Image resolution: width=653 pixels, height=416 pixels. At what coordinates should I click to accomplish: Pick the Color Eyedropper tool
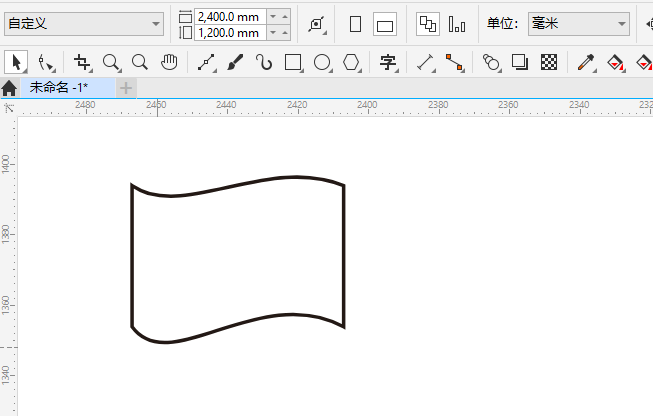pos(586,63)
